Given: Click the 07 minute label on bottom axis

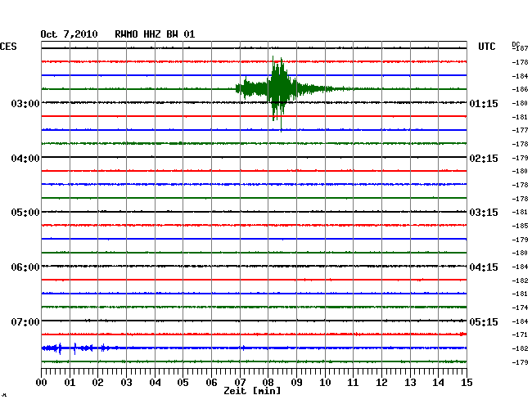Looking at the screenshot, I should point(240,382).
